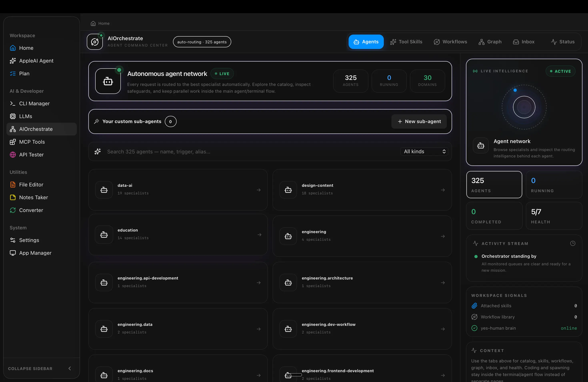Click the ACTIVE badge in Live Intelligence
This screenshot has width=588, height=382.
coord(560,71)
